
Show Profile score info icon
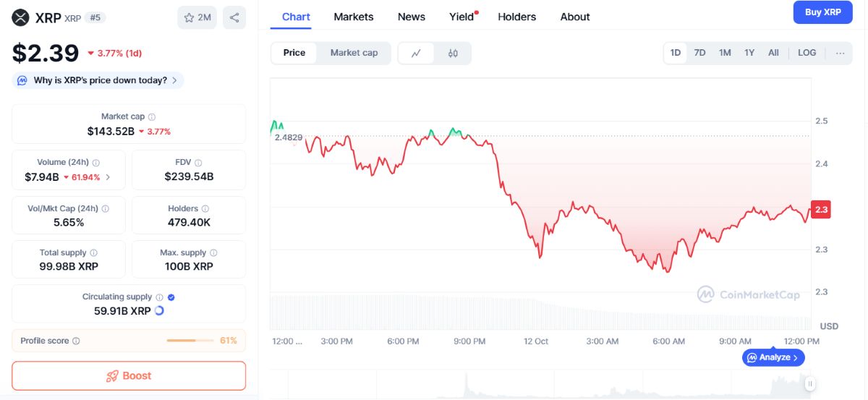76,341
